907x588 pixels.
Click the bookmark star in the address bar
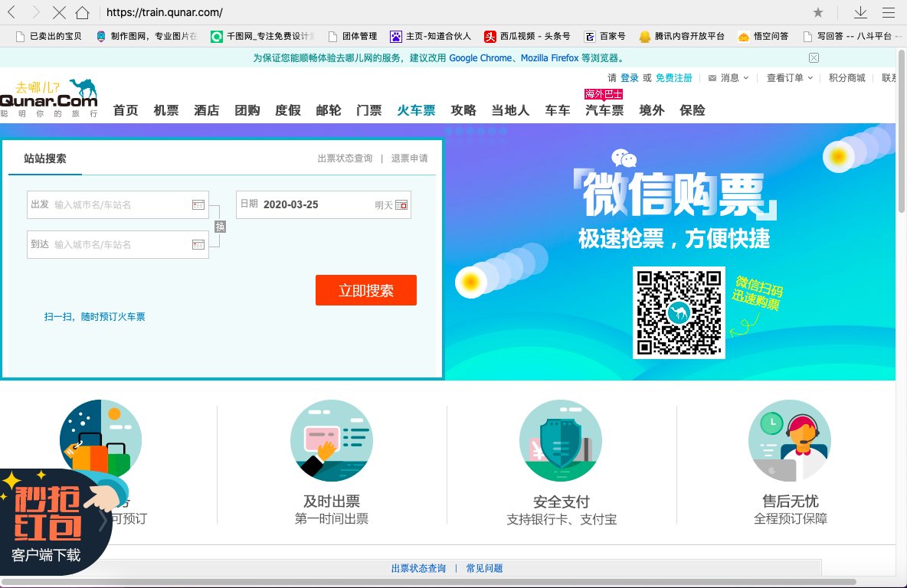(x=818, y=12)
